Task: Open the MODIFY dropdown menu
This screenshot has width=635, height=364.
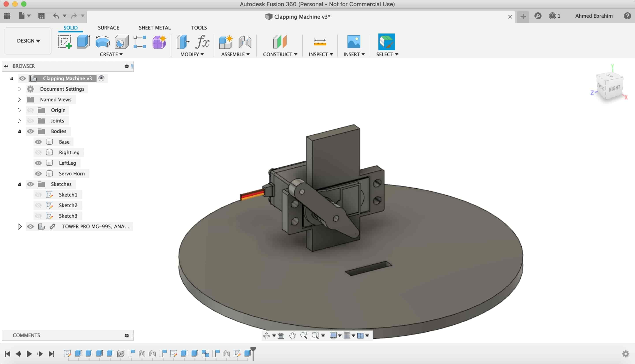Action: (x=192, y=54)
